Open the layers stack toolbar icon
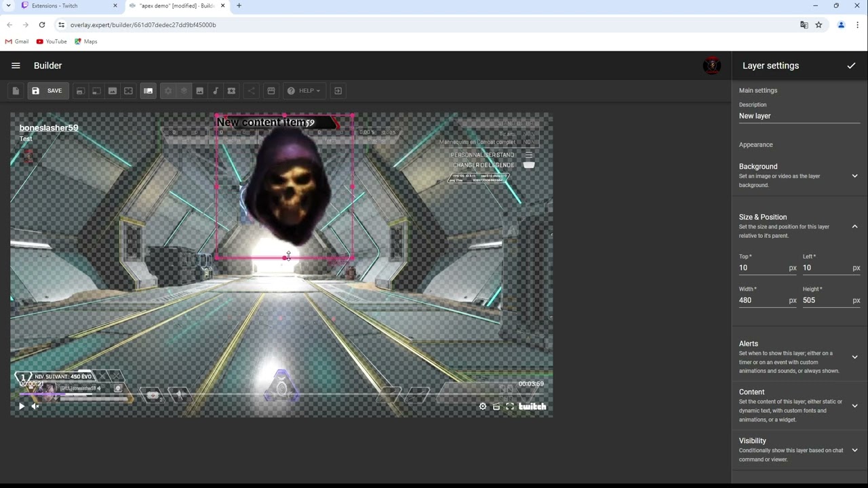The height and width of the screenshot is (488, 868). coord(184,91)
